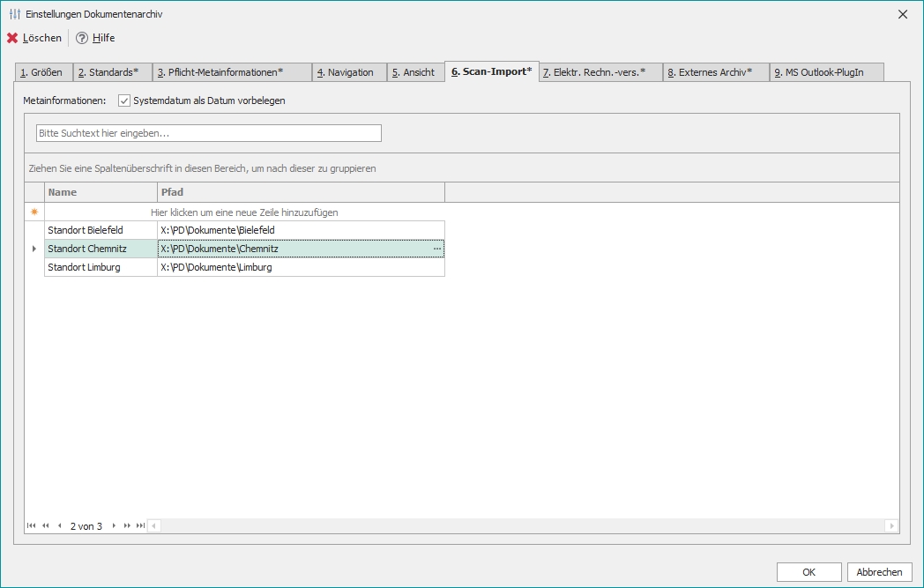Select the Standort Limburg name cell

pos(101,267)
